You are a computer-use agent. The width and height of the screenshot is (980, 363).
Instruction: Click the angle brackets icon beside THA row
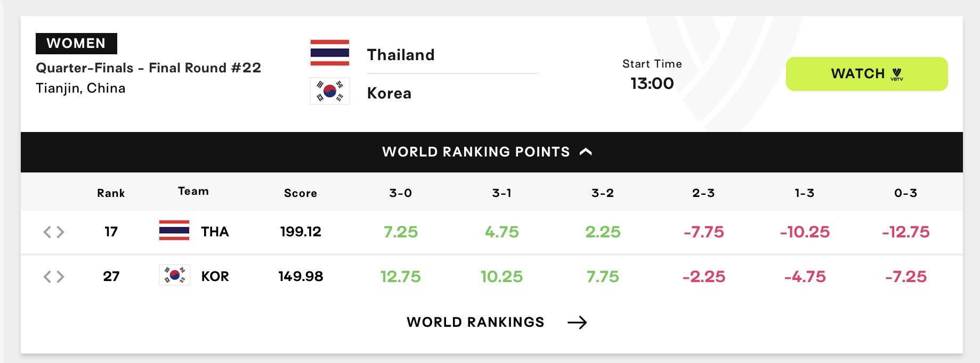tap(54, 232)
